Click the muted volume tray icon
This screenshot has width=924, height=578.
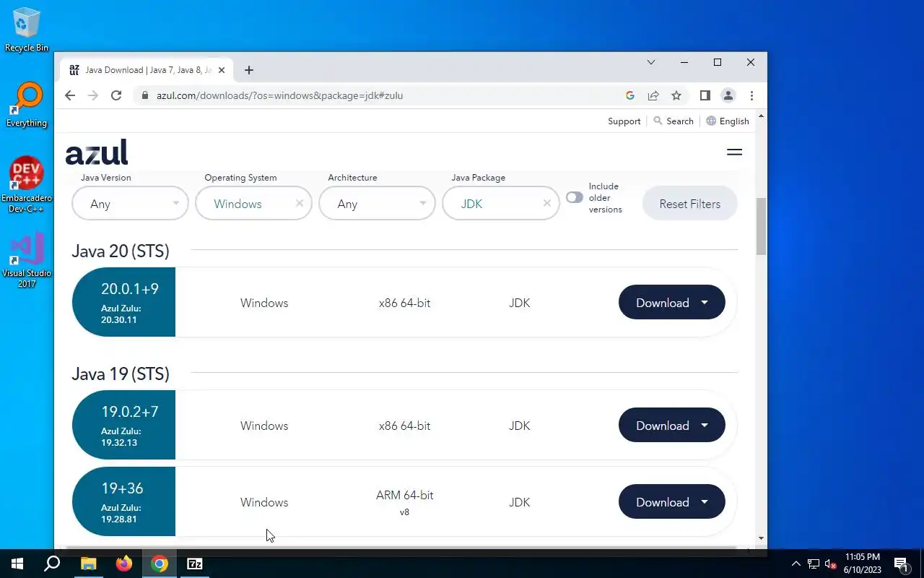[x=831, y=564]
